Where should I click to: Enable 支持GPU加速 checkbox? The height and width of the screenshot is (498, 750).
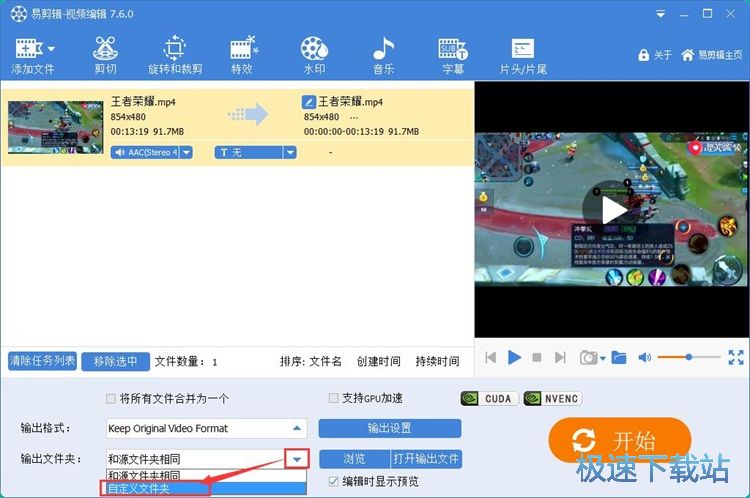pos(333,398)
